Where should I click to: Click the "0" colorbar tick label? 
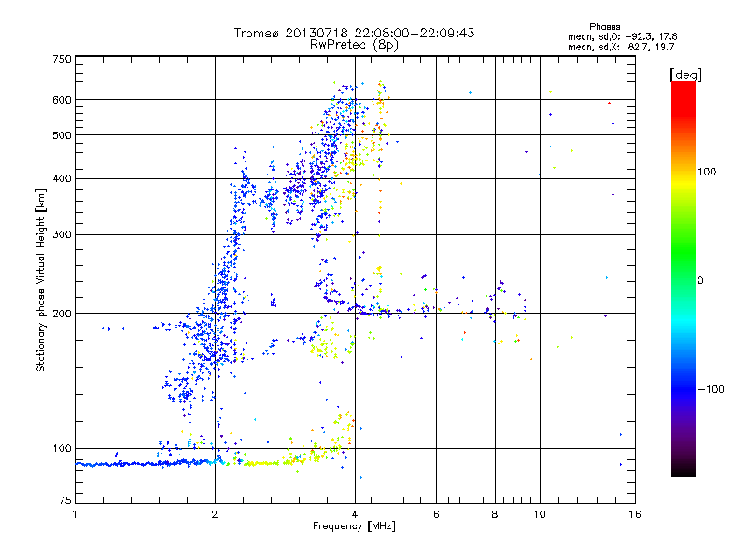click(x=700, y=280)
